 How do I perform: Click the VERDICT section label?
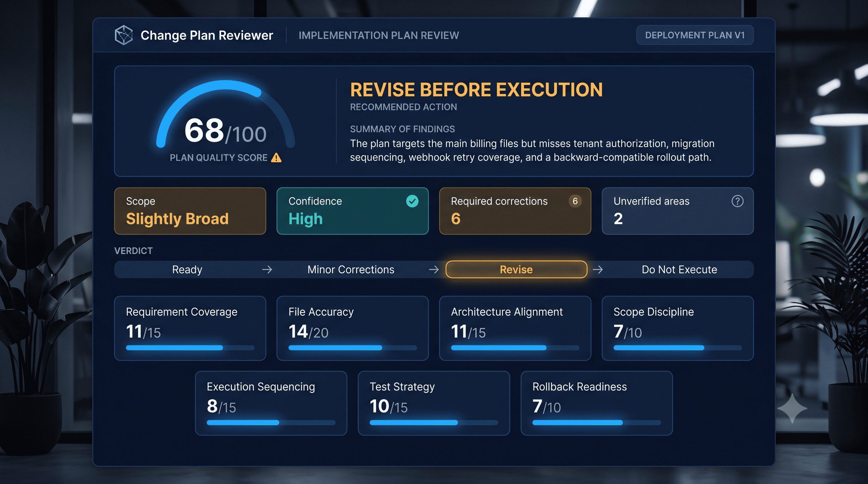click(x=133, y=251)
